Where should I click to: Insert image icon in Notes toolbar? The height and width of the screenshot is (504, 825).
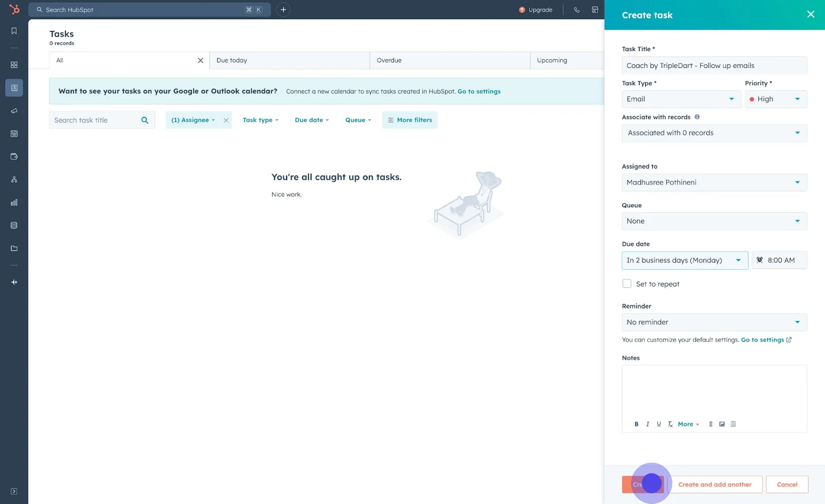click(x=722, y=424)
